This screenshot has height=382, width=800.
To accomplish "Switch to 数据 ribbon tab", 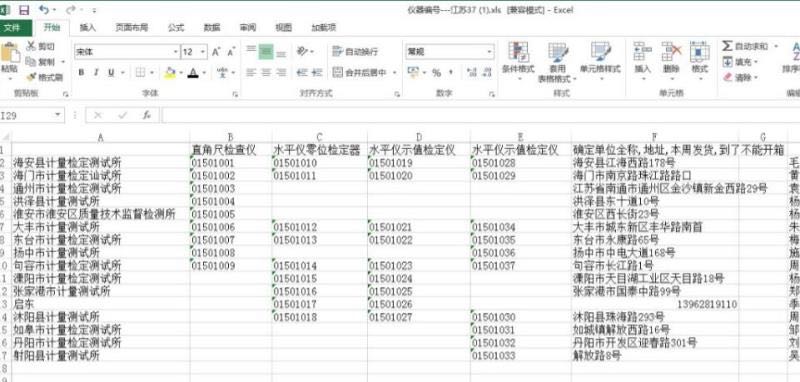I will coord(212,28).
